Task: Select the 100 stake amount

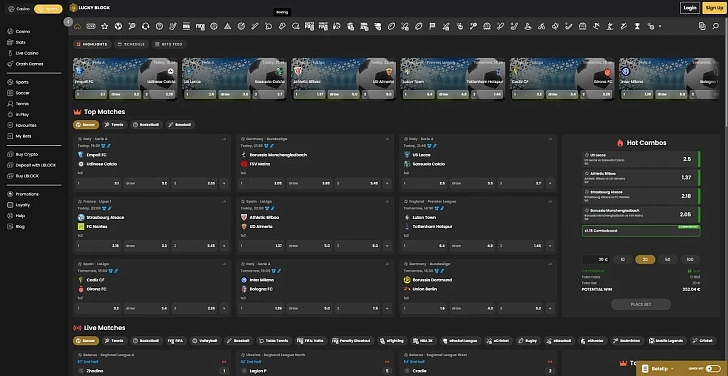Action: (x=690, y=259)
